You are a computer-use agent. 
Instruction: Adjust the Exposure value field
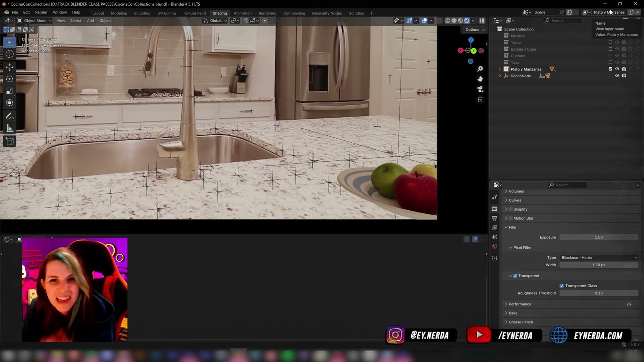599,237
